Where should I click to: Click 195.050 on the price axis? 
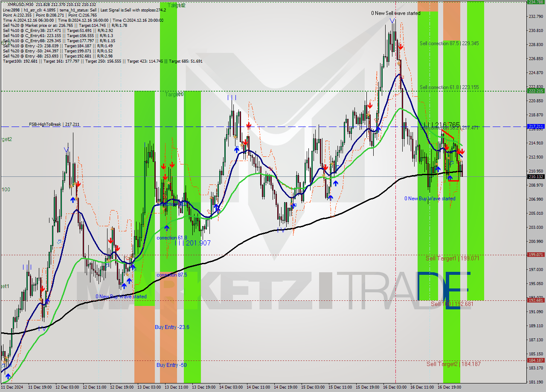[x=536, y=283]
